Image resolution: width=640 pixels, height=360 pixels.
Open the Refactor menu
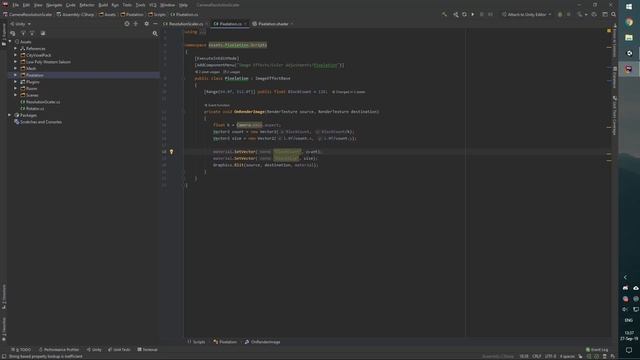(x=87, y=5)
